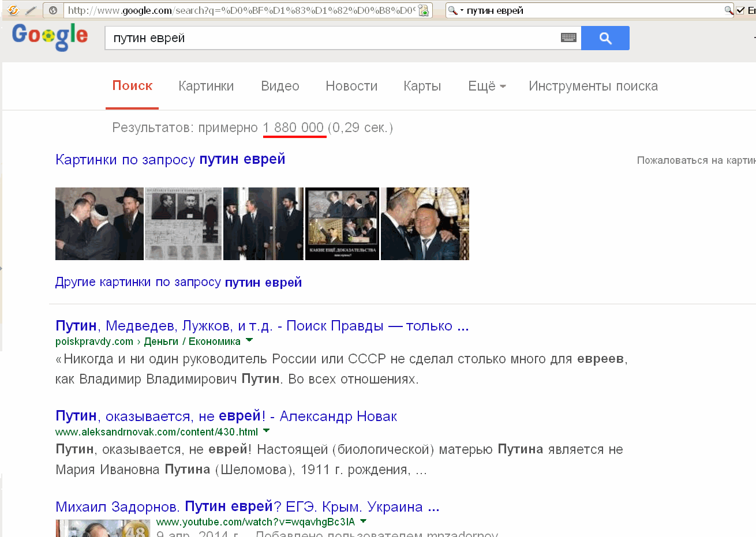The height and width of the screenshot is (537, 756).
Task: Open first image thumbnail with men embracing
Action: pos(99,224)
